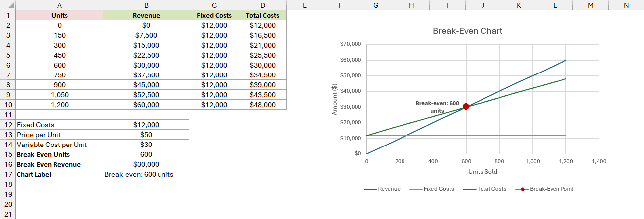Screen dimensions: 644x219
Task: Select row 11 header
Action: (x=8, y=115)
